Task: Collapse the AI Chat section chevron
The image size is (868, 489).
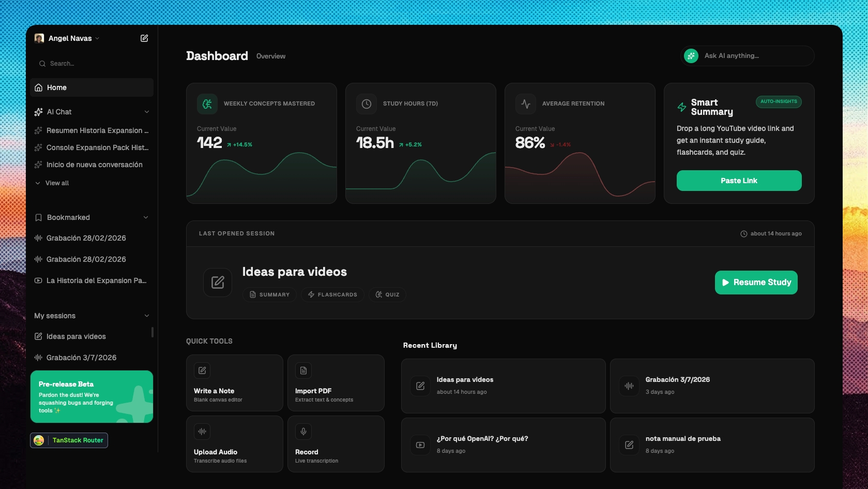Action: click(147, 112)
